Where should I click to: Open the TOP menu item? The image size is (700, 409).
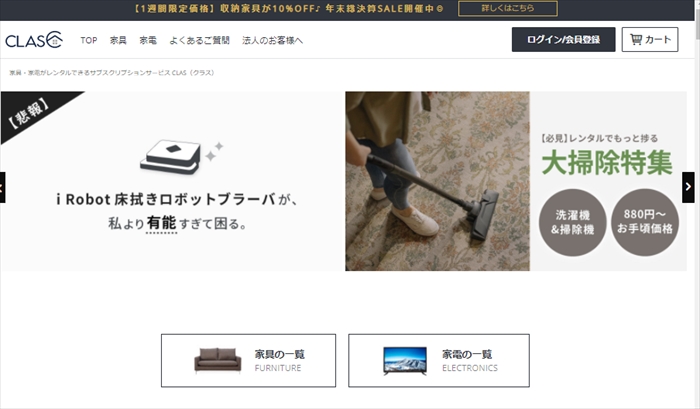point(88,40)
